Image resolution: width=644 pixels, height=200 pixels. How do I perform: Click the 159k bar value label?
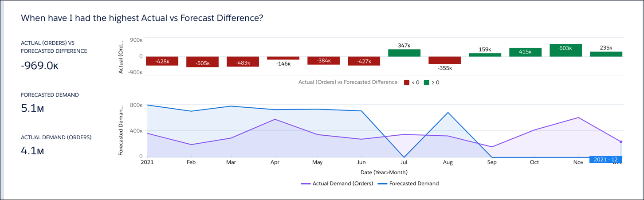coord(485,49)
